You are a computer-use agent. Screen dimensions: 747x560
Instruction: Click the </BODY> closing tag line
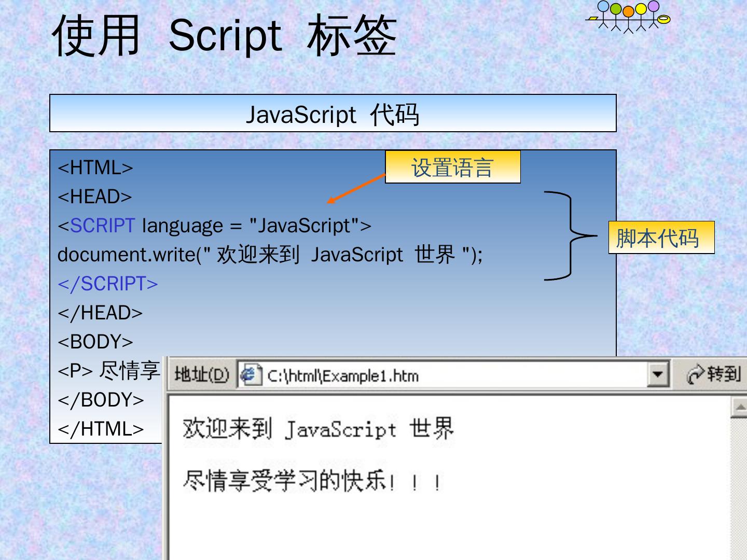click(x=101, y=400)
